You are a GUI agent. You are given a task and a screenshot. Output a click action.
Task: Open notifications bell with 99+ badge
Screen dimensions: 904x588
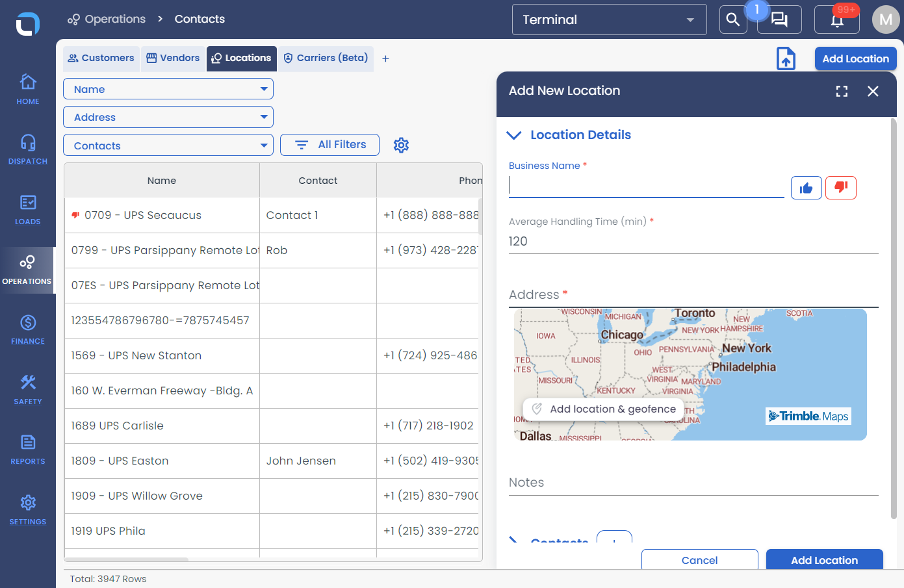click(x=837, y=19)
